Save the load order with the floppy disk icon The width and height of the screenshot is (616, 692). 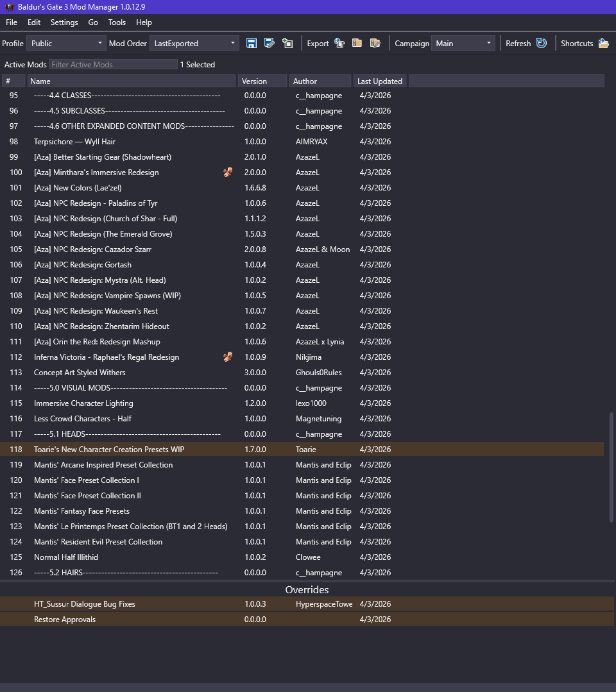252,43
